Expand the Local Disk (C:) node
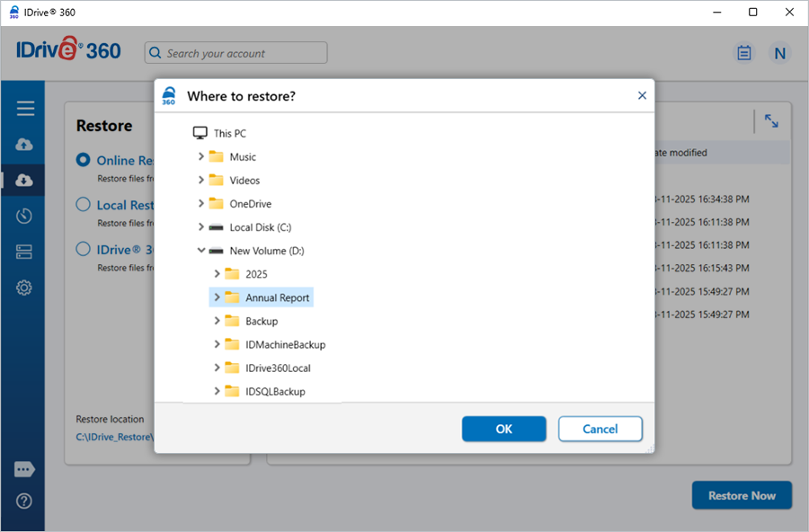This screenshot has width=809, height=532. tap(200, 227)
